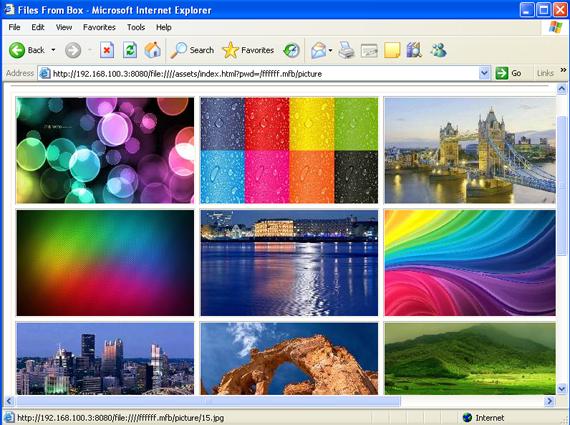Image resolution: width=570 pixels, height=425 pixels.
Task: Click the Back navigation button
Action: tap(27, 50)
